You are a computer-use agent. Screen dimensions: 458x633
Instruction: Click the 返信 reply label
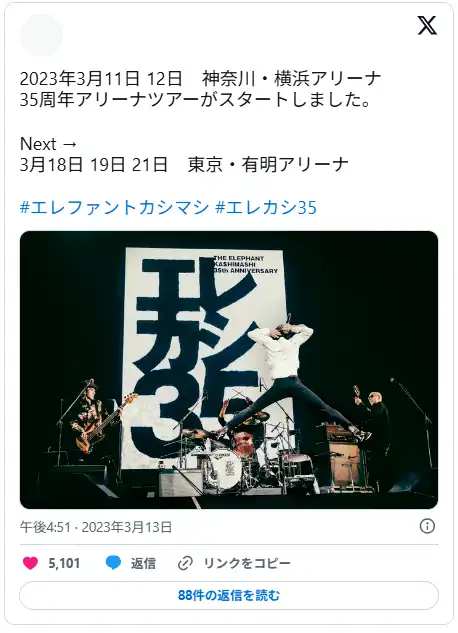(143, 563)
